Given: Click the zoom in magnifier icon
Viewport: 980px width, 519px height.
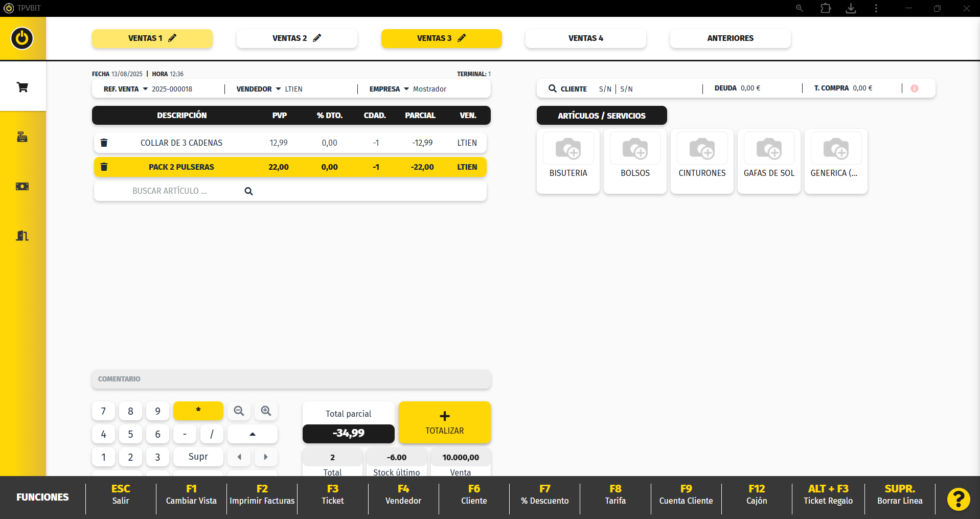Looking at the screenshot, I should [266, 411].
